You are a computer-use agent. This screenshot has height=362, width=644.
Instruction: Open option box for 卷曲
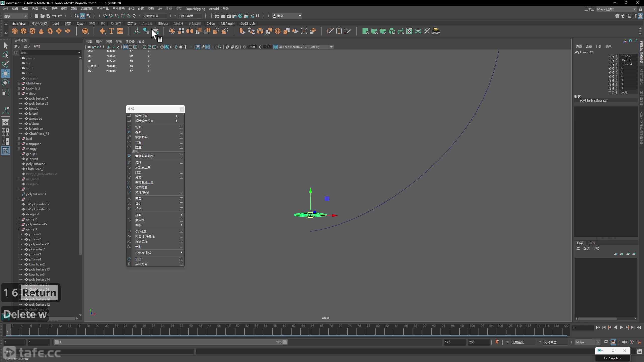click(x=181, y=132)
